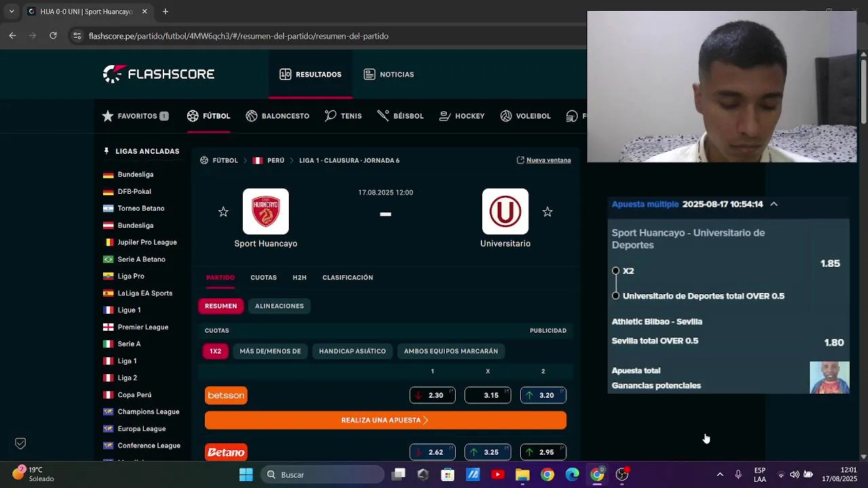Switch to the H2H tab
868x488 pixels.
[300, 277]
